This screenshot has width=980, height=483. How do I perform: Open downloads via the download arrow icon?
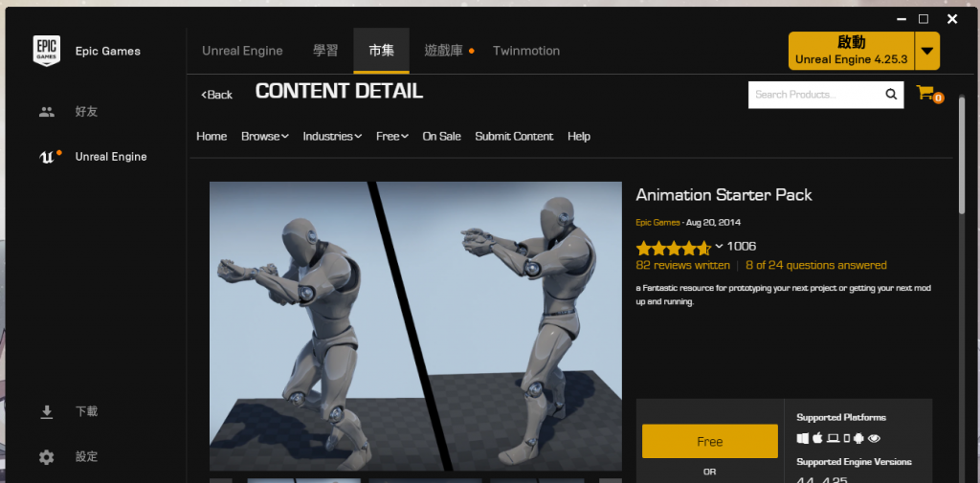47,412
